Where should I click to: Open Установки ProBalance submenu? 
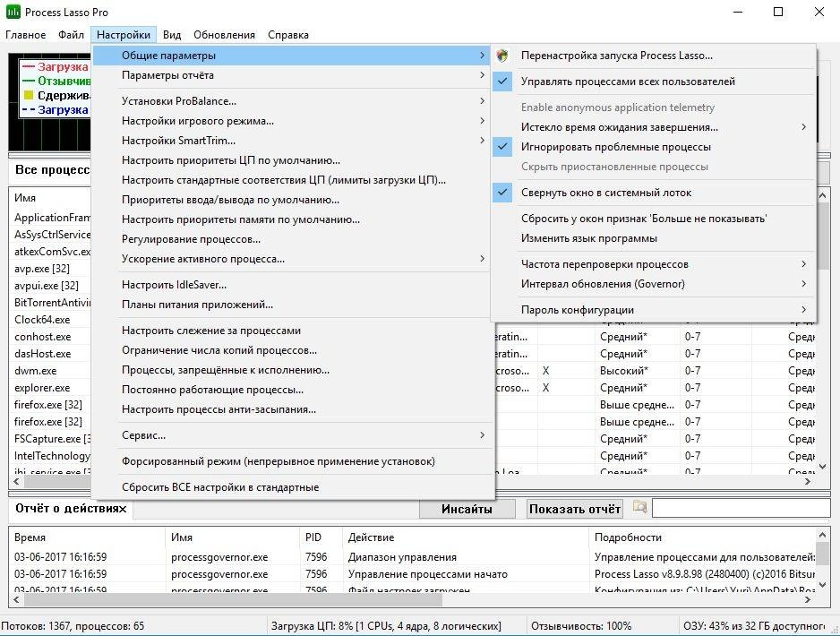[x=293, y=100]
